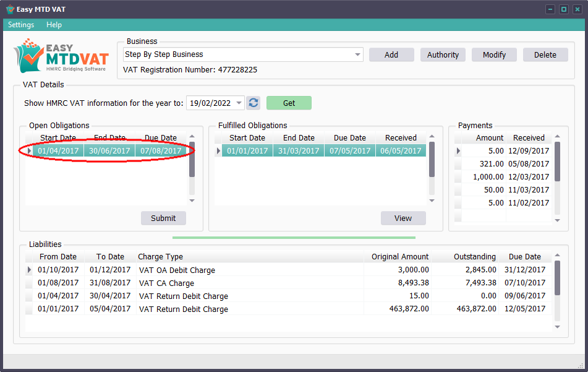This screenshot has width=588, height=372.
Task: Click the Authority button
Action: (x=443, y=55)
